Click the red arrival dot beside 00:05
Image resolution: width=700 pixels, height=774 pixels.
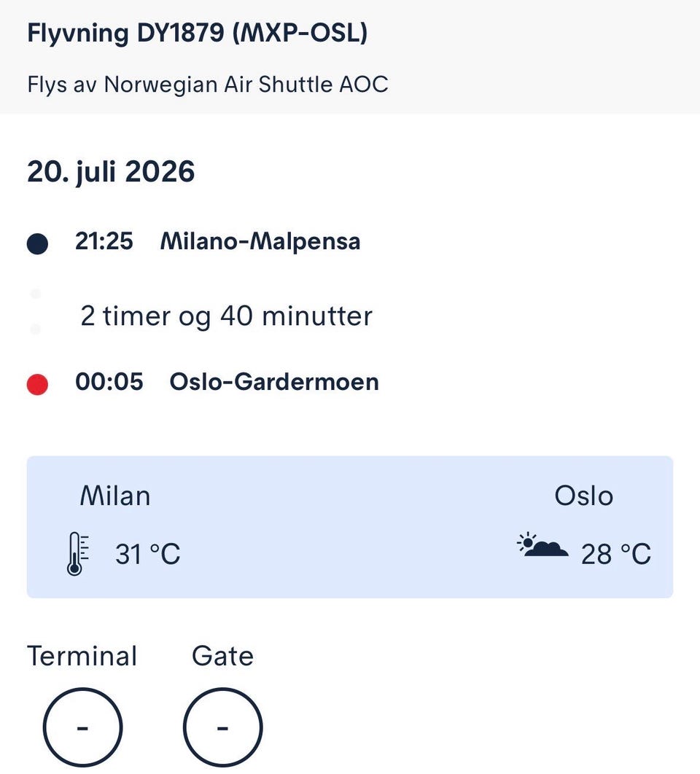click(37, 385)
